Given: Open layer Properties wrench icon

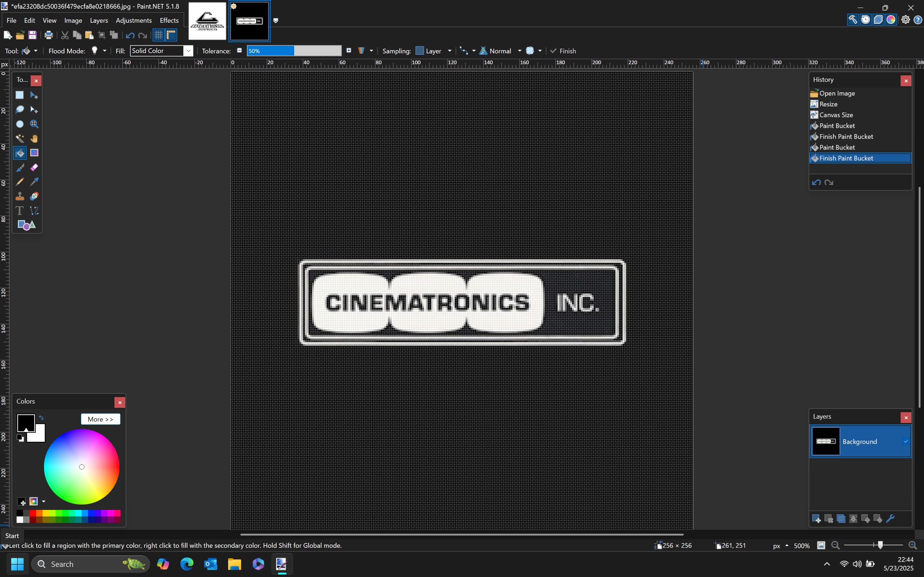Looking at the screenshot, I should 890,519.
